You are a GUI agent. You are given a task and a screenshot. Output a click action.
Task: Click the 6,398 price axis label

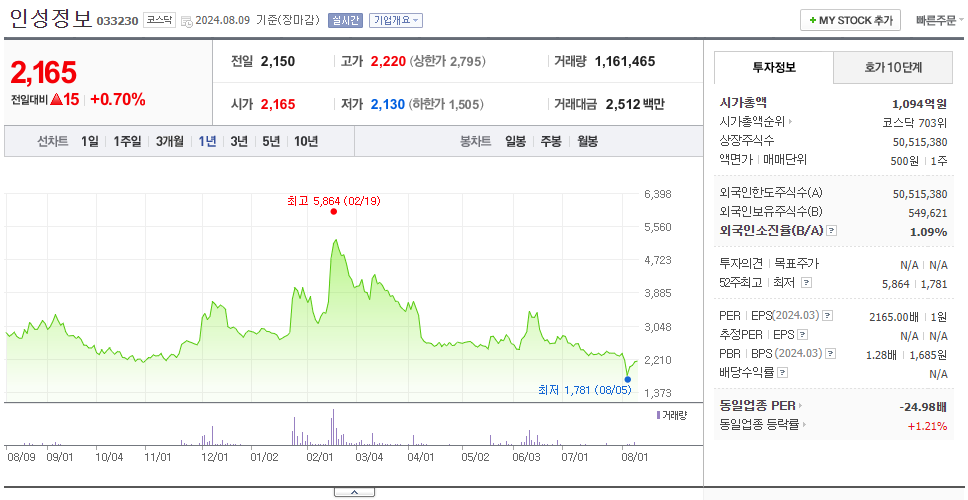657,194
